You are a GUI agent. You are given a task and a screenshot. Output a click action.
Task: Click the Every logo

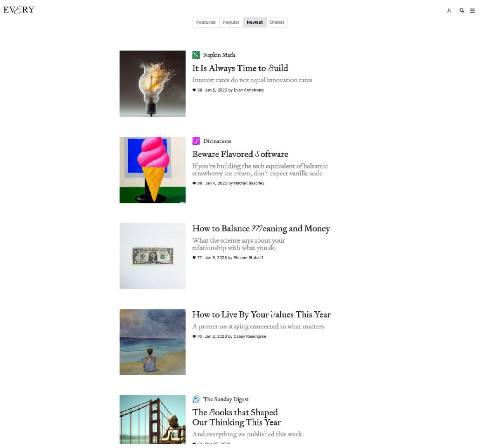[19, 10]
